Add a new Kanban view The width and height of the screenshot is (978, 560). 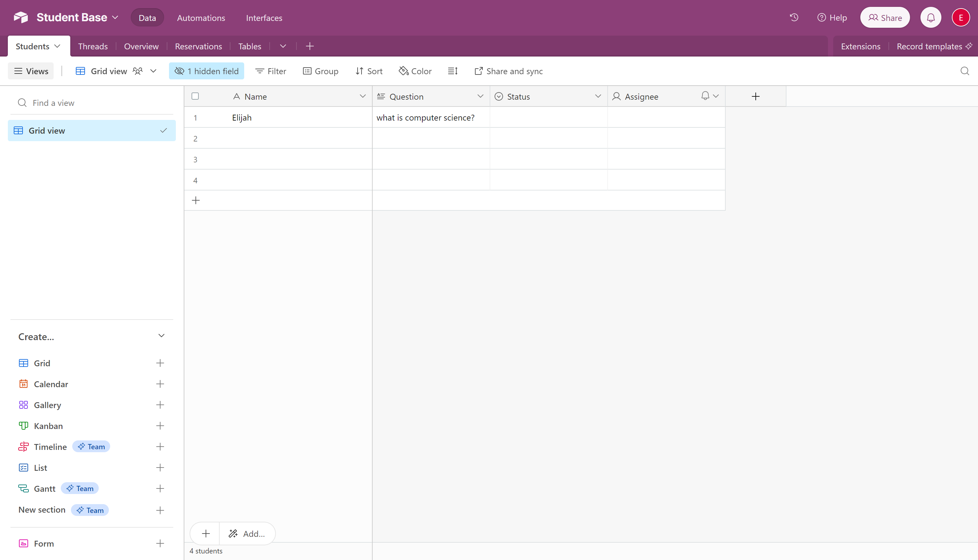160,426
